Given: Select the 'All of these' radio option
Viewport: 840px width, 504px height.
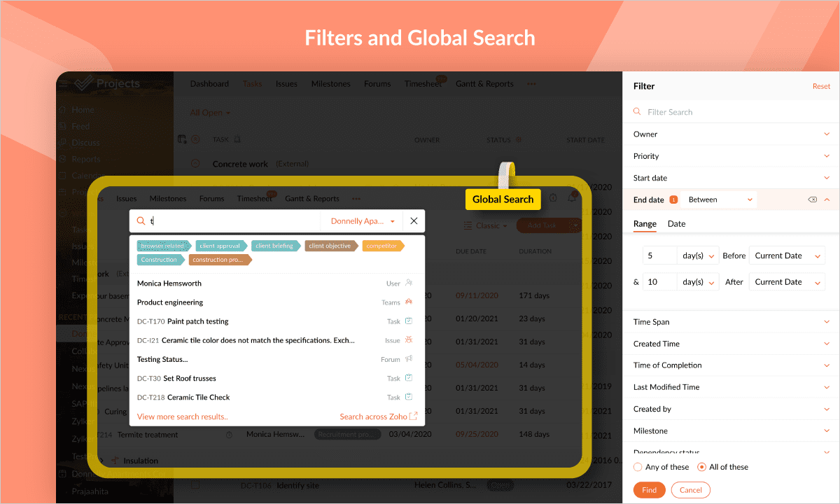Looking at the screenshot, I should click(x=702, y=467).
